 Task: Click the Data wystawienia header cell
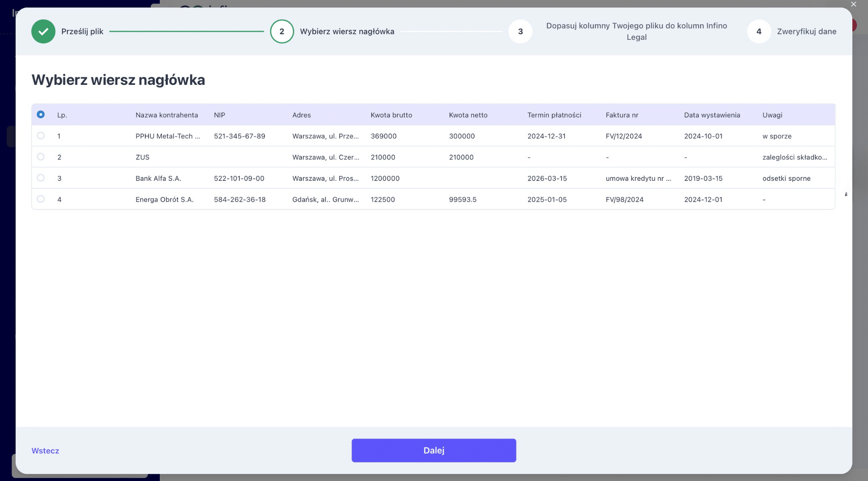pyautogui.click(x=712, y=115)
